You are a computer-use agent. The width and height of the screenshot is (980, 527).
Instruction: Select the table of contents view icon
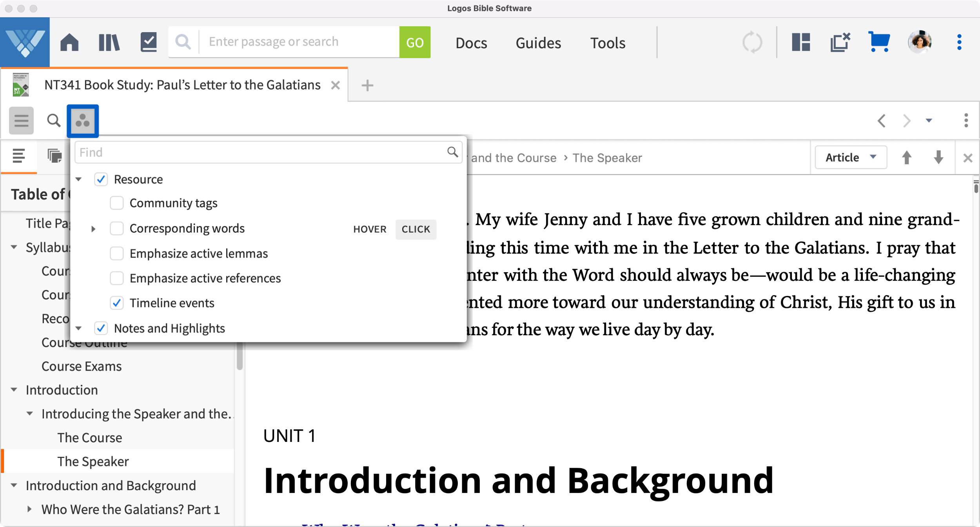tap(19, 156)
